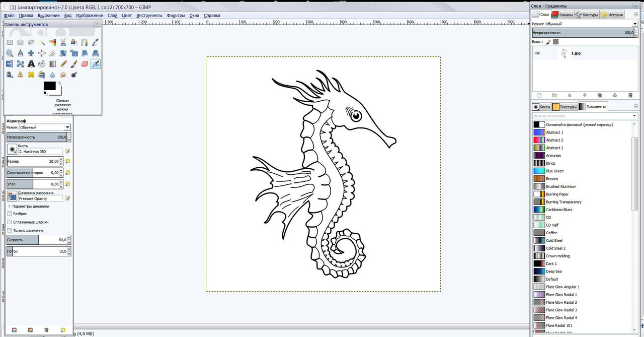Screen dimensions: 644x337
Task: Select the Ink tool
Action: tap(10, 75)
